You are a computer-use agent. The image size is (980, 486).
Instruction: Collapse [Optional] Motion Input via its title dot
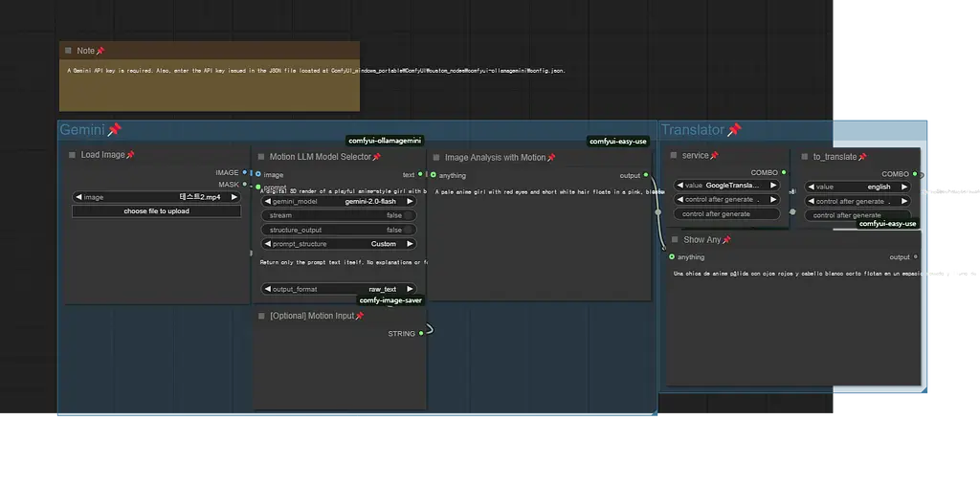pyautogui.click(x=262, y=316)
